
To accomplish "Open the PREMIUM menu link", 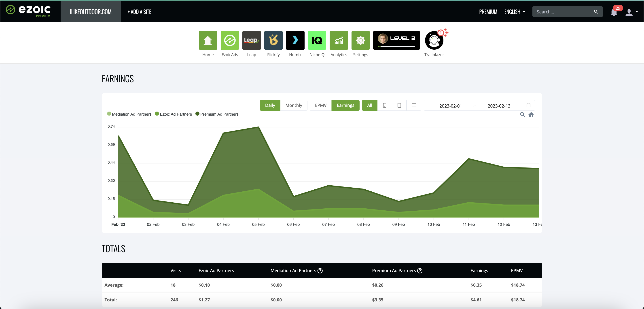I will [x=488, y=12].
